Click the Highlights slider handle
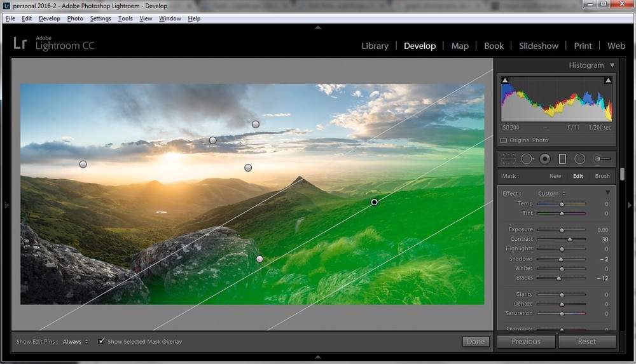This screenshot has width=636, height=364. (562, 249)
